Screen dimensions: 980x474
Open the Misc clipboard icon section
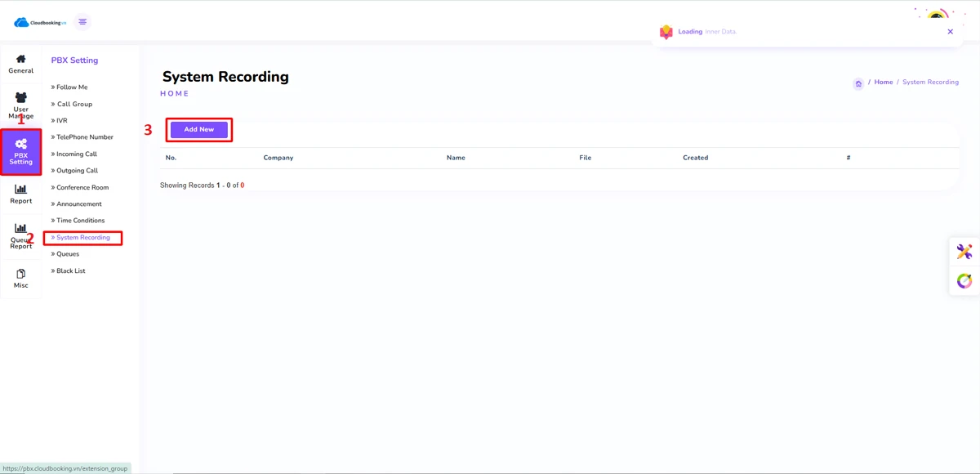[21, 278]
